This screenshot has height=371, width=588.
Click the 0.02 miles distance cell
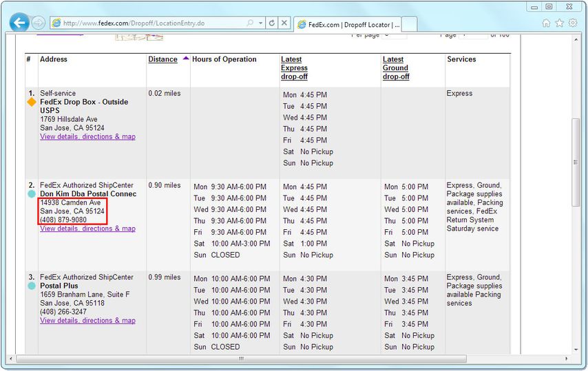[x=165, y=93]
